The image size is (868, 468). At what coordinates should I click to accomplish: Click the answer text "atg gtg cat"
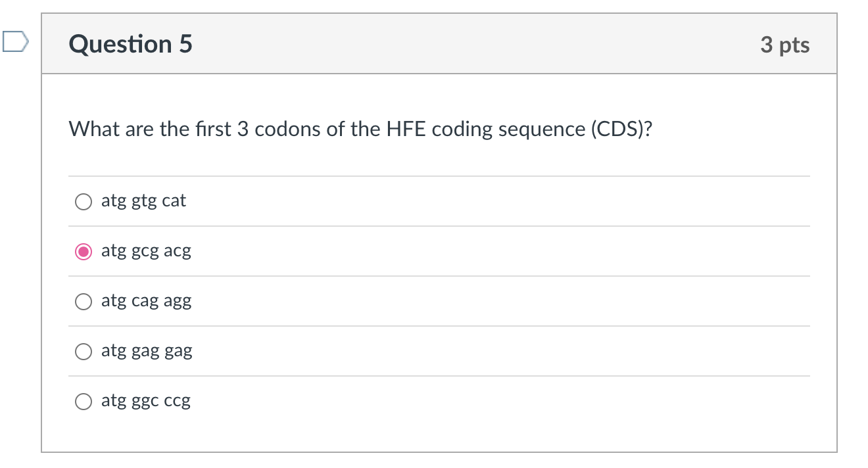point(143,201)
